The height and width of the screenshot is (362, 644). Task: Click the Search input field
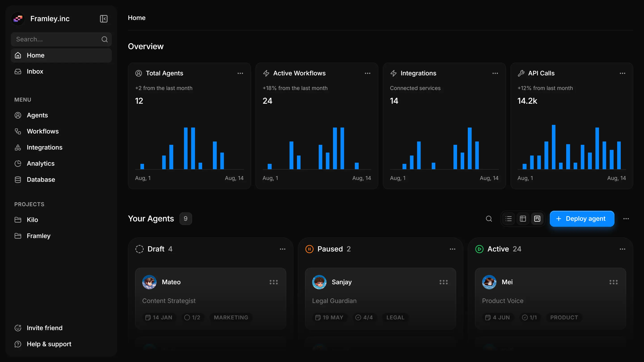pos(57,39)
